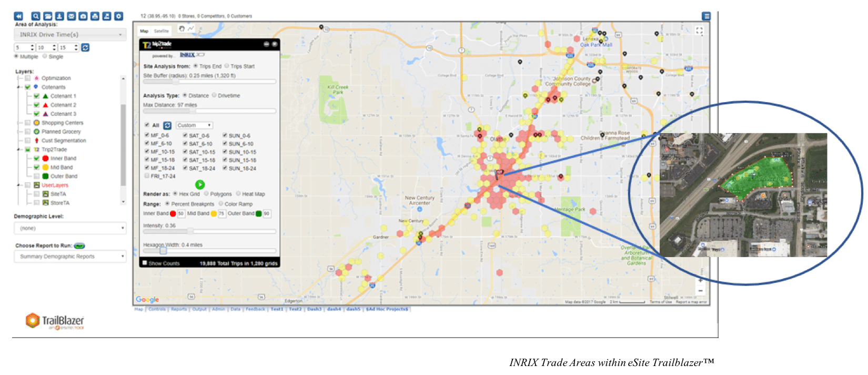Viewport: 868px width, 375px height.
Task: Open the Summary Demographic Reports dropdown
Action: pyautogui.click(x=70, y=256)
